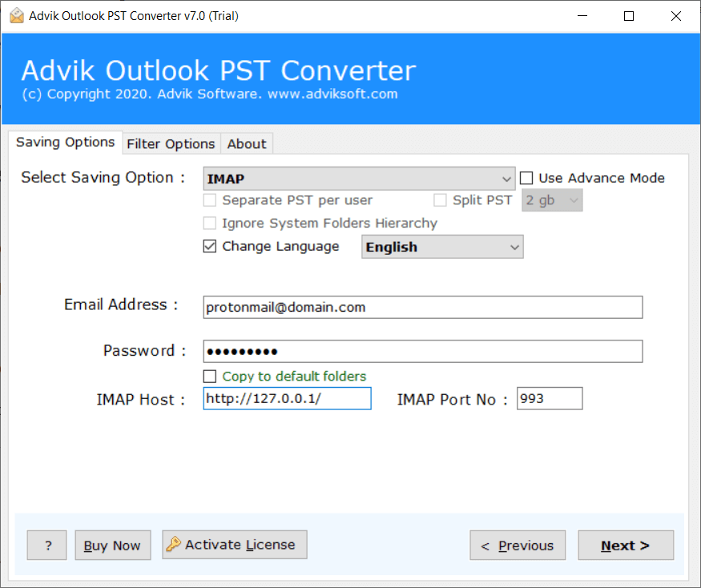701x588 pixels.
Task: Uncheck the Change Language checkbox
Action: (210, 247)
